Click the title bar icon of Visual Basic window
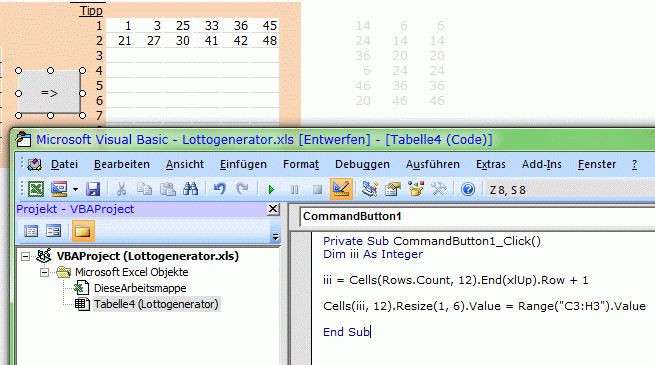Viewport: 655px width, 365px height. tap(24, 139)
